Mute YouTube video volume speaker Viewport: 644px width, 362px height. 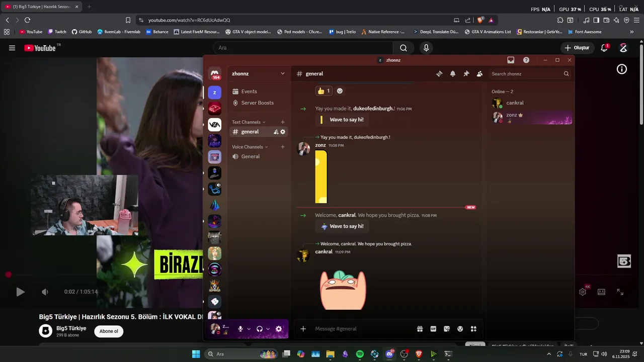click(45, 292)
